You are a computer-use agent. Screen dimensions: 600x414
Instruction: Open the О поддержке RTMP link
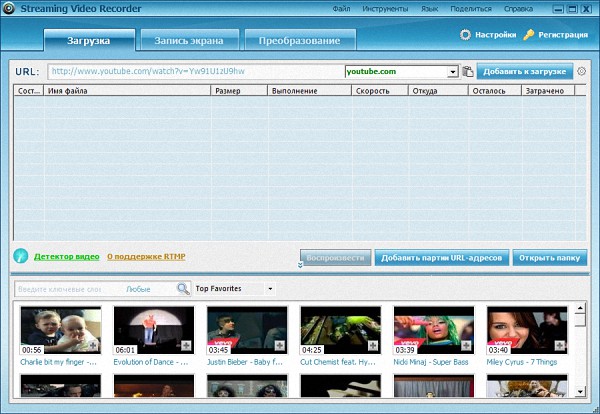pos(146,257)
